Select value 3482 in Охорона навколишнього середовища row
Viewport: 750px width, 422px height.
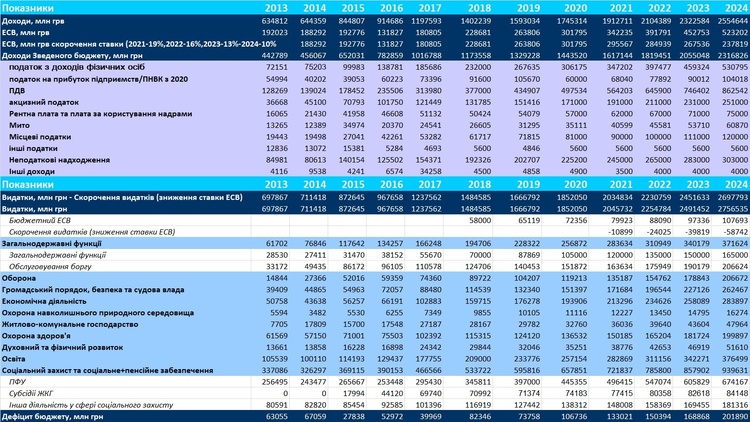[x=317, y=313]
